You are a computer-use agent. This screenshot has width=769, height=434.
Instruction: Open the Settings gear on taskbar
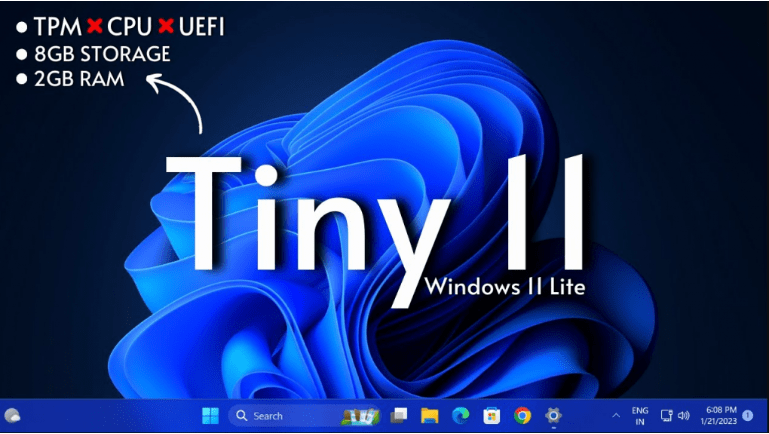pos(553,416)
